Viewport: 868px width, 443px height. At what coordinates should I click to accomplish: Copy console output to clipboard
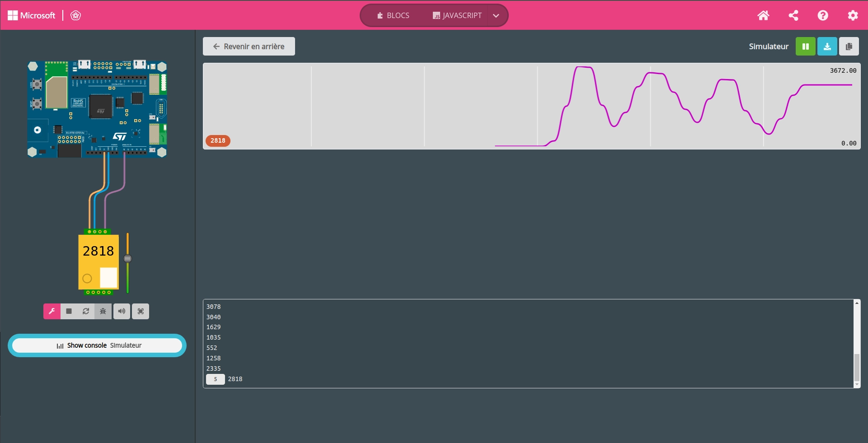click(849, 47)
